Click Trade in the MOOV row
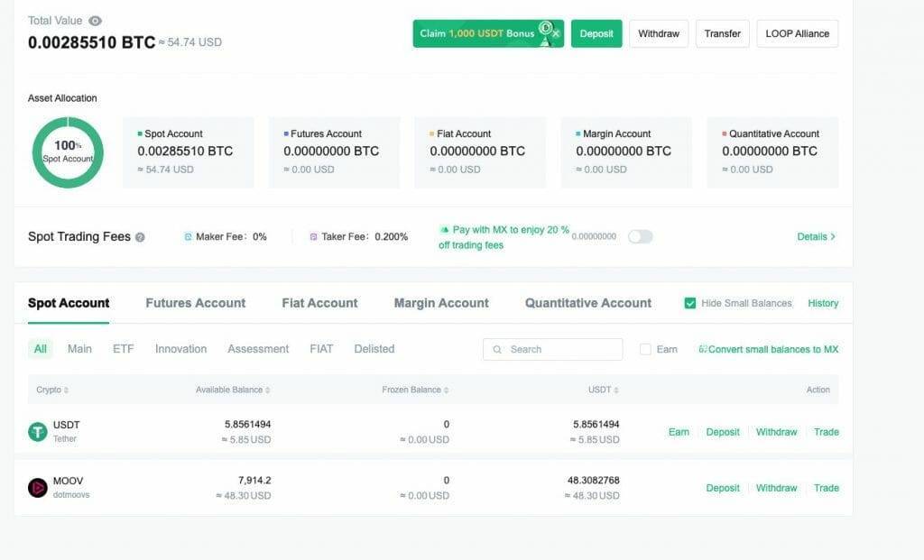 tap(827, 488)
